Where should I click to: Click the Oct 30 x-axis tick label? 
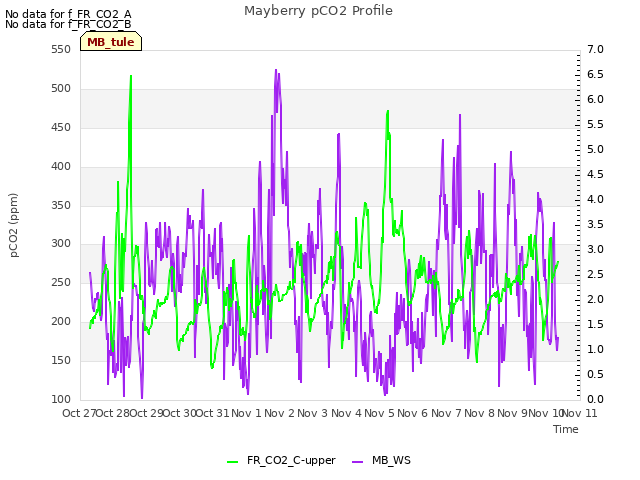(x=180, y=413)
